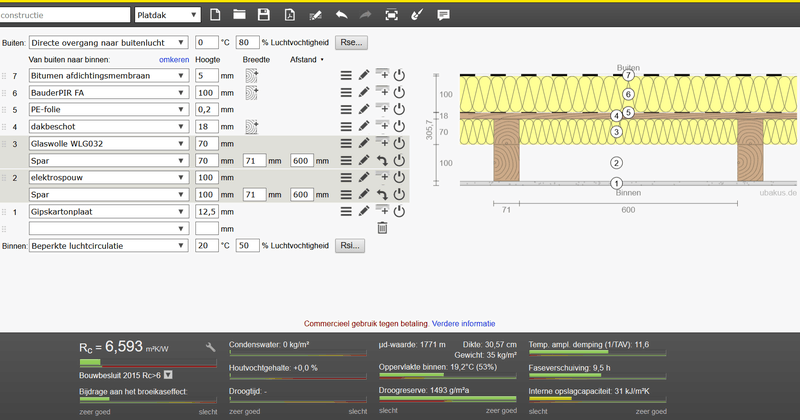The height and width of the screenshot is (420, 800).
Task: Click outside temperature field showing 0
Action: [x=207, y=42]
